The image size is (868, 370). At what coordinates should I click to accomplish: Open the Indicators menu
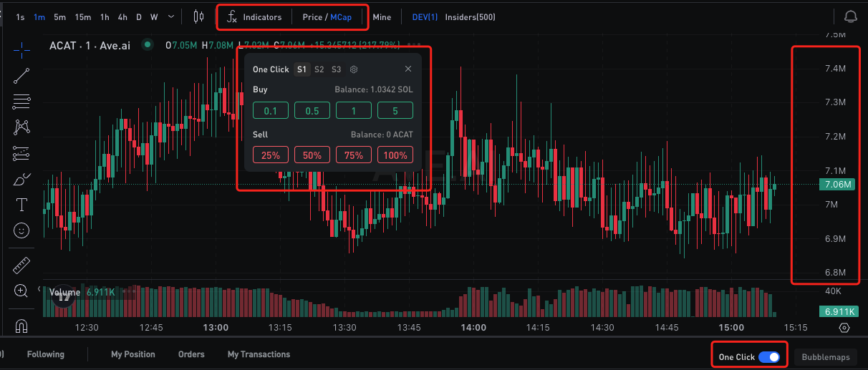254,17
